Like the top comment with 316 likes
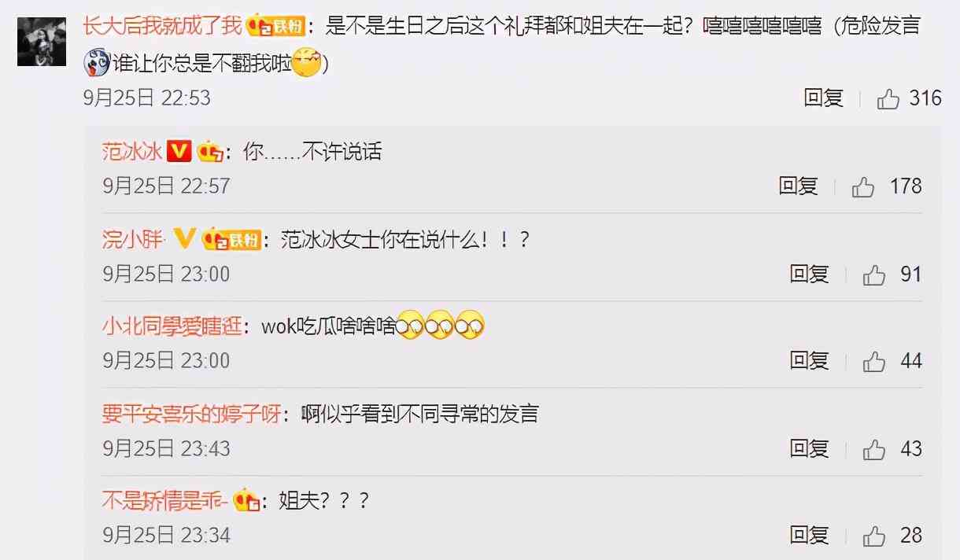Viewport: 960px width, 560px height. pos(888,99)
